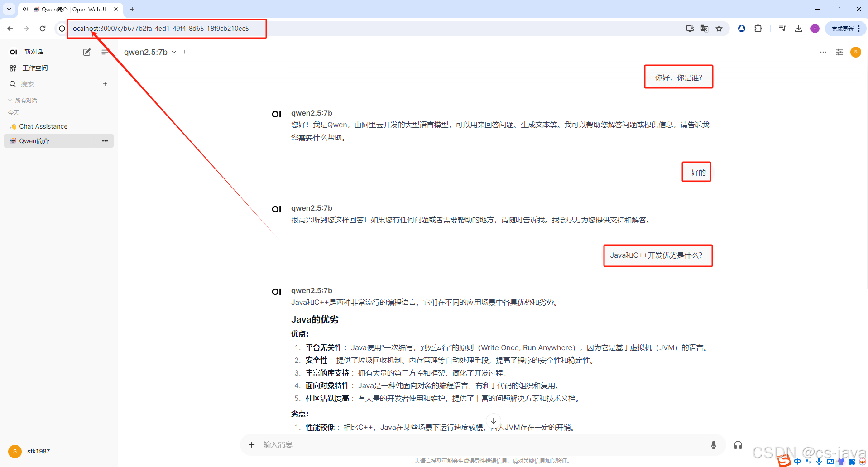The height and width of the screenshot is (467, 868).
Task: Click the translate page icon in address bar
Action: [705, 29]
